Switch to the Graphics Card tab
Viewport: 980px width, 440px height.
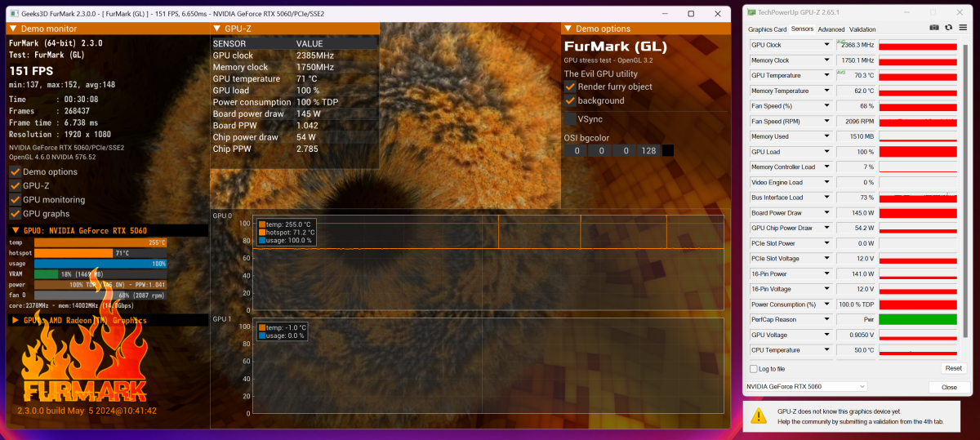(768, 29)
